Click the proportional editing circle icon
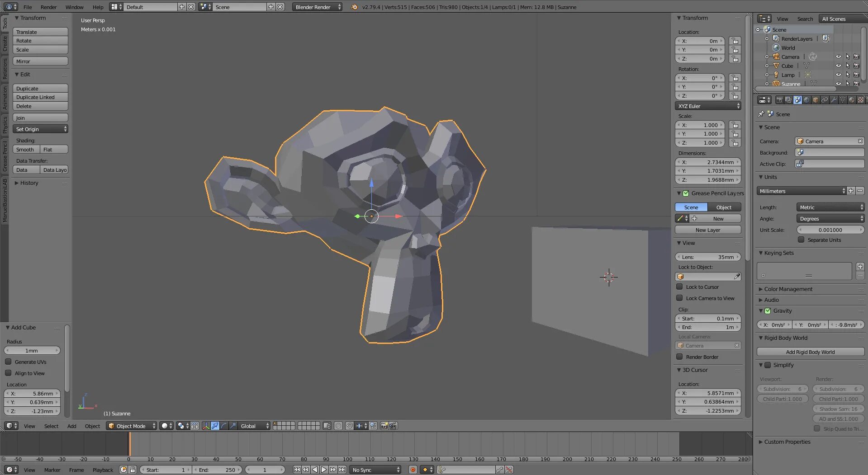Viewport: 868px width, 475px height. [x=338, y=426]
